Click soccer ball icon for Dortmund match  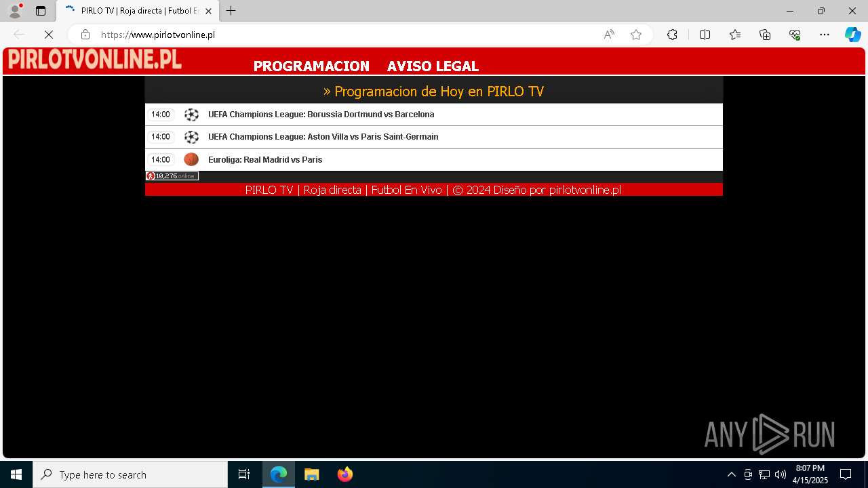[x=191, y=115]
